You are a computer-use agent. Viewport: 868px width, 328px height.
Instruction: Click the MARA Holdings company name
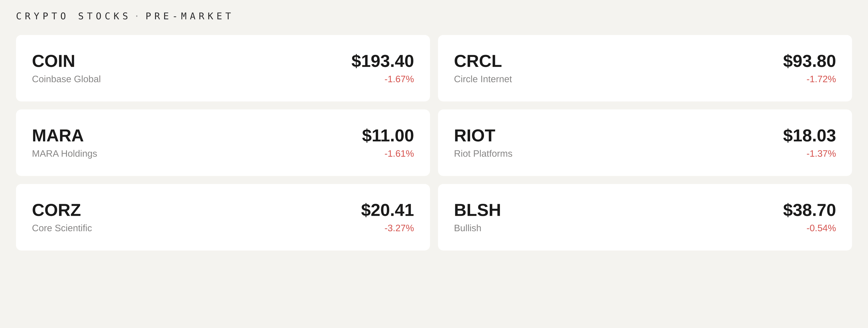tap(64, 154)
